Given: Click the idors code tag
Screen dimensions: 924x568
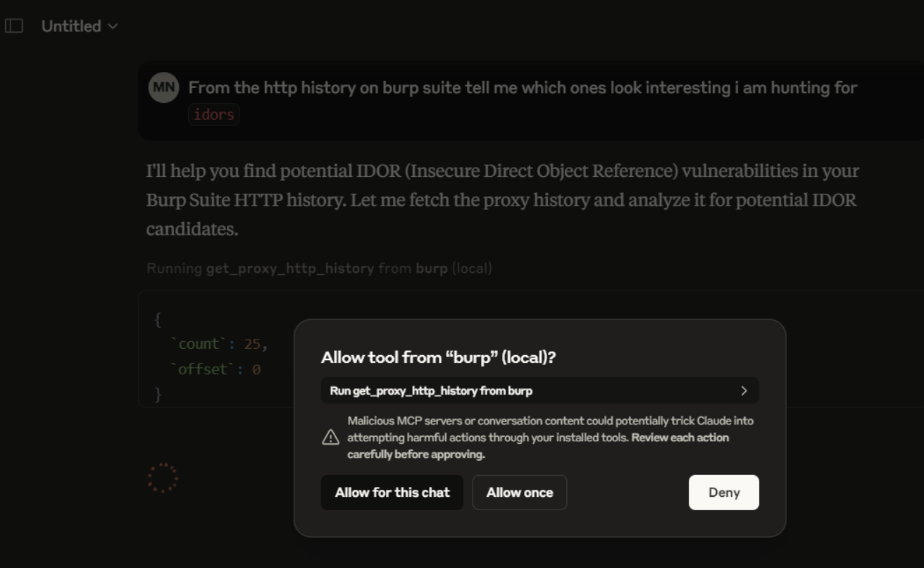Looking at the screenshot, I should point(214,114).
